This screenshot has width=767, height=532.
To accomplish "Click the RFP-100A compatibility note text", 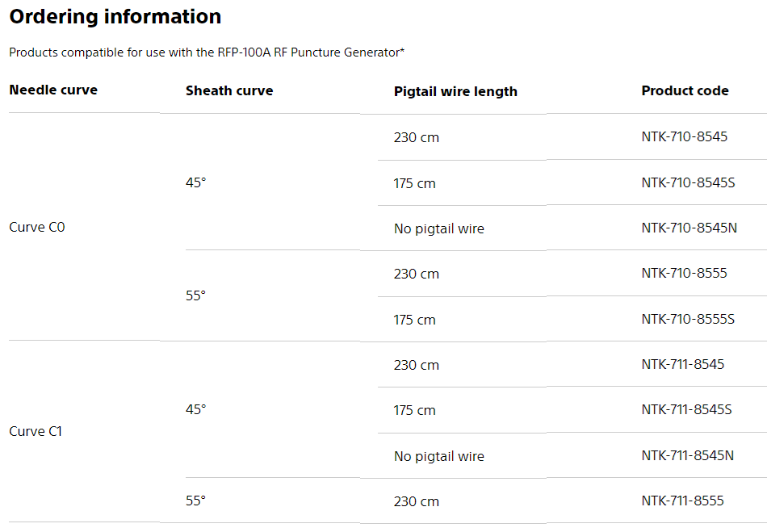I will pos(207,52).
